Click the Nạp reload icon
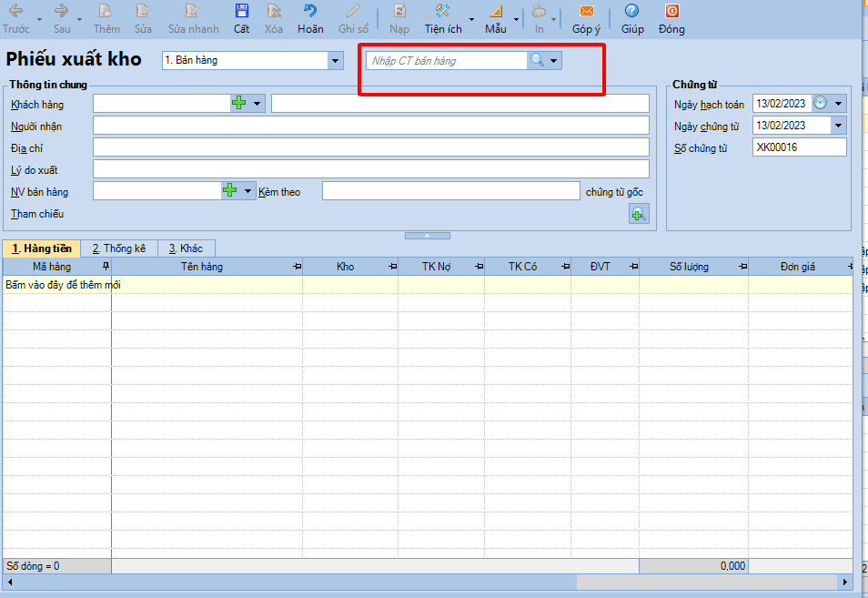 (399, 11)
